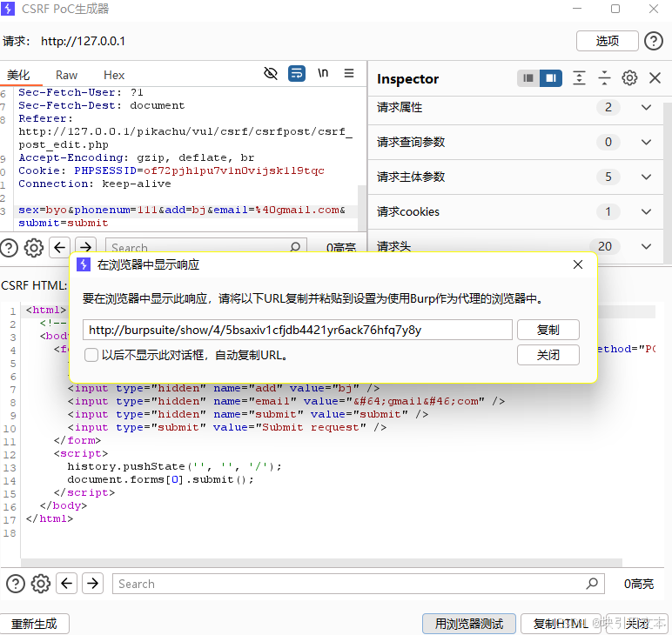Click 'Submit request' input code line
Viewport: 672px width, 635px height.
(227, 427)
